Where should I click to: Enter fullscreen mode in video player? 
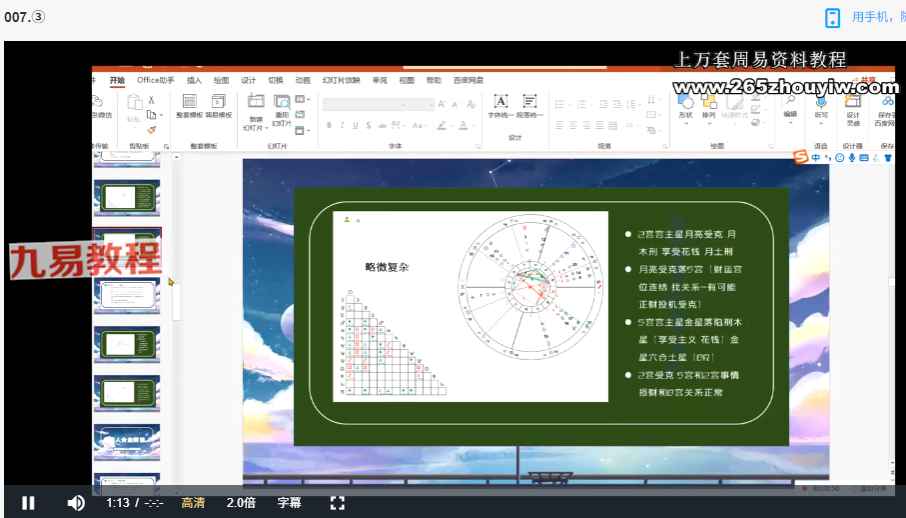pos(337,503)
